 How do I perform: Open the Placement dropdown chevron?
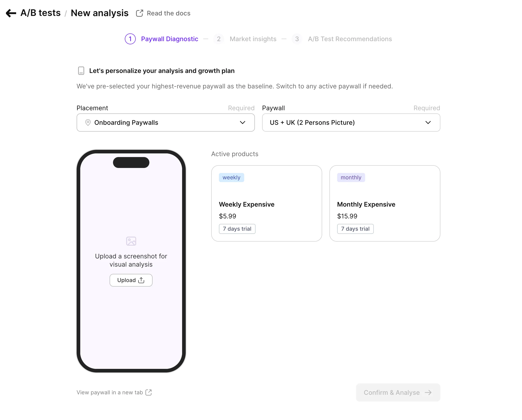pyautogui.click(x=242, y=122)
